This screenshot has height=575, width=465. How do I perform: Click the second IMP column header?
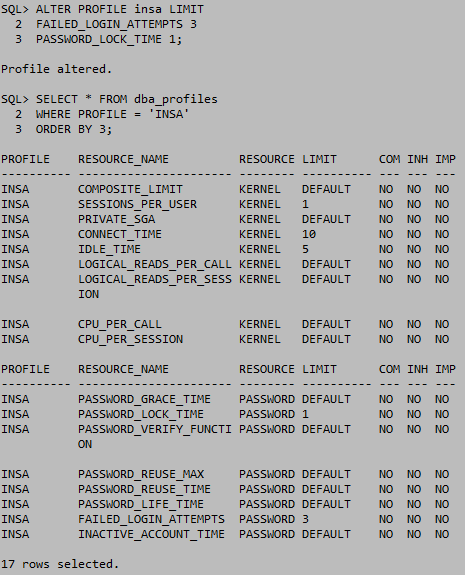445,369
